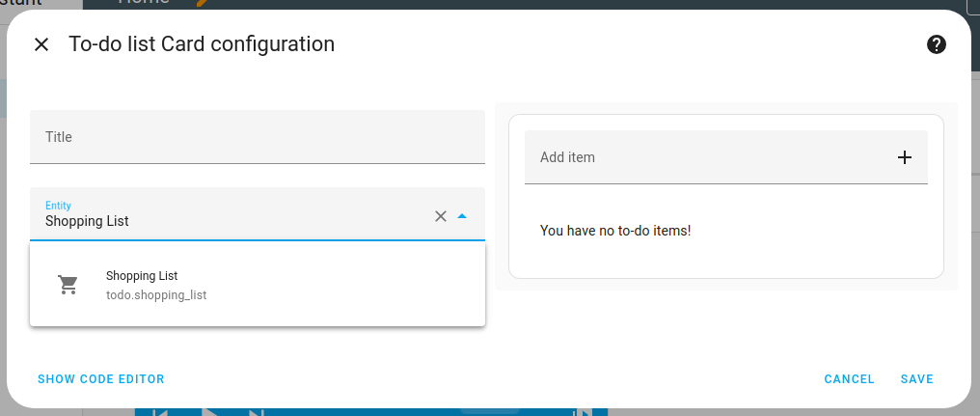Click the media progress bar behind dialog
Viewport: 980px width, 416px height.
(492, 412)
